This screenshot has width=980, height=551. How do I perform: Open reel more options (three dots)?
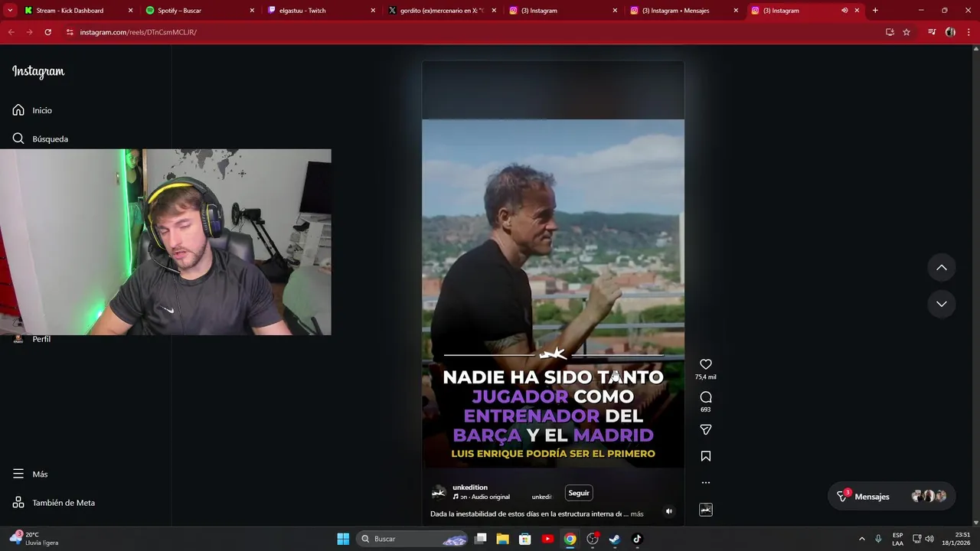706,483
